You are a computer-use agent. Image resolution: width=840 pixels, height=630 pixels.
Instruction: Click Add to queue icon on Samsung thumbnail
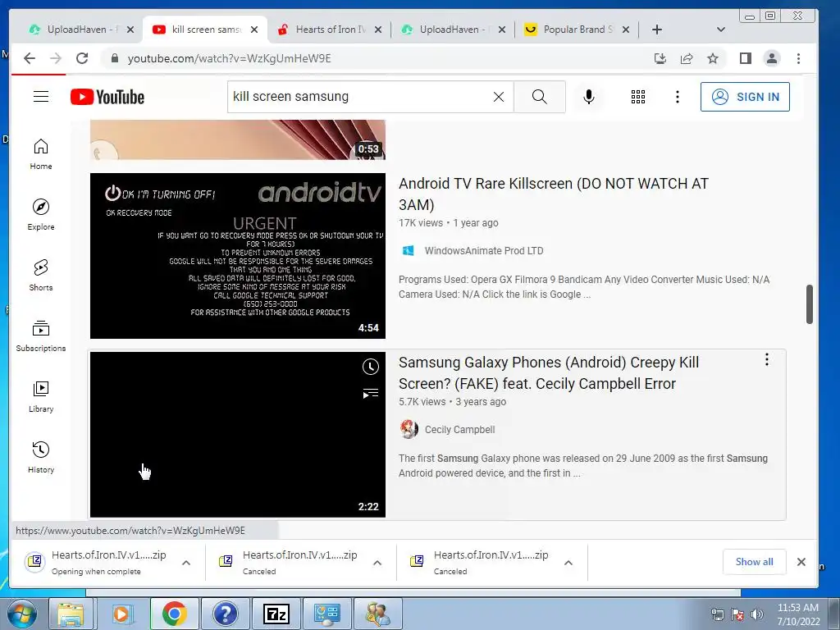370,394
